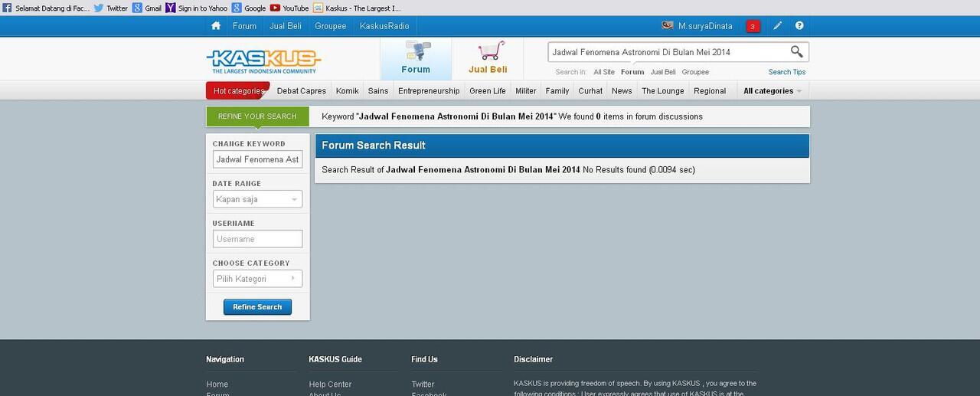Open KaskusRadio in the top bar
Image resolution: width=980 pixels, height=396 pixels.
click(384, 26)
